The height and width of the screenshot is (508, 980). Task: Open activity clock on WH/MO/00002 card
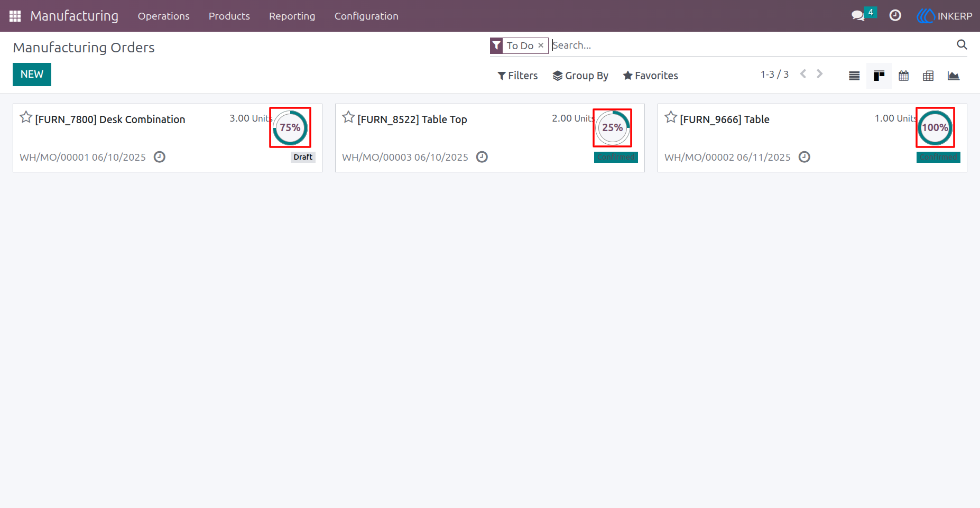click(805, 157)
